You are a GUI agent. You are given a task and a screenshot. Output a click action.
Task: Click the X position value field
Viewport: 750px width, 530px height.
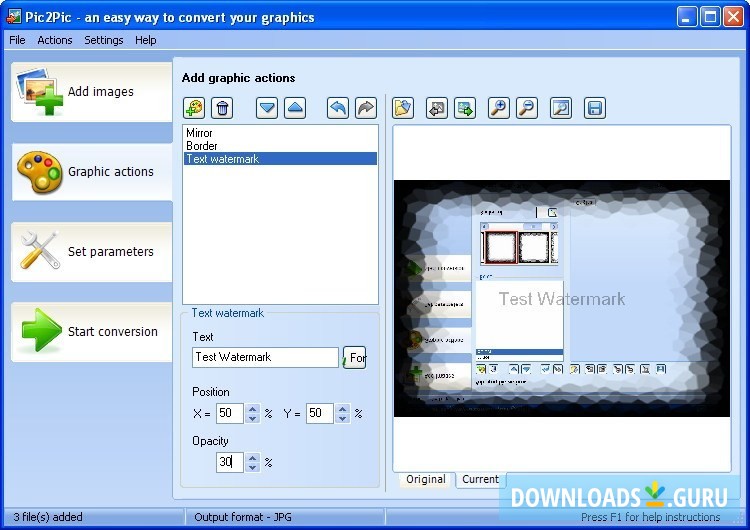tap(230, 413)
